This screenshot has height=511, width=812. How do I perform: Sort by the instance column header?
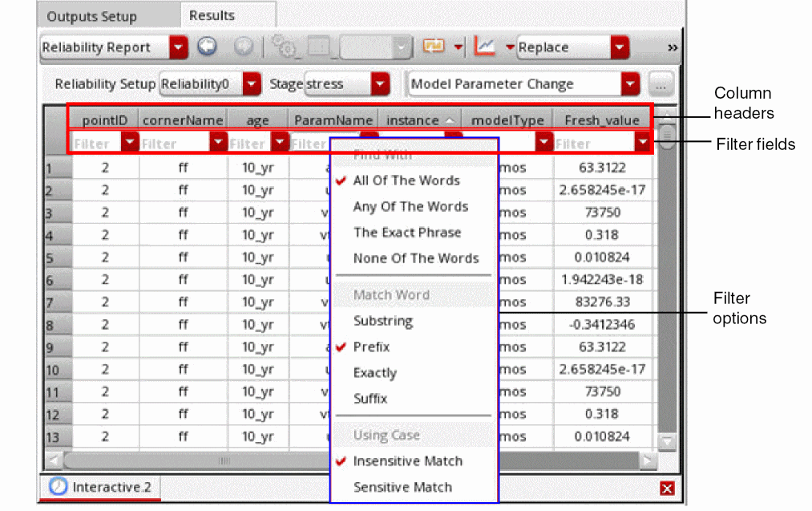pyautogui.click(x=418, y=120)
